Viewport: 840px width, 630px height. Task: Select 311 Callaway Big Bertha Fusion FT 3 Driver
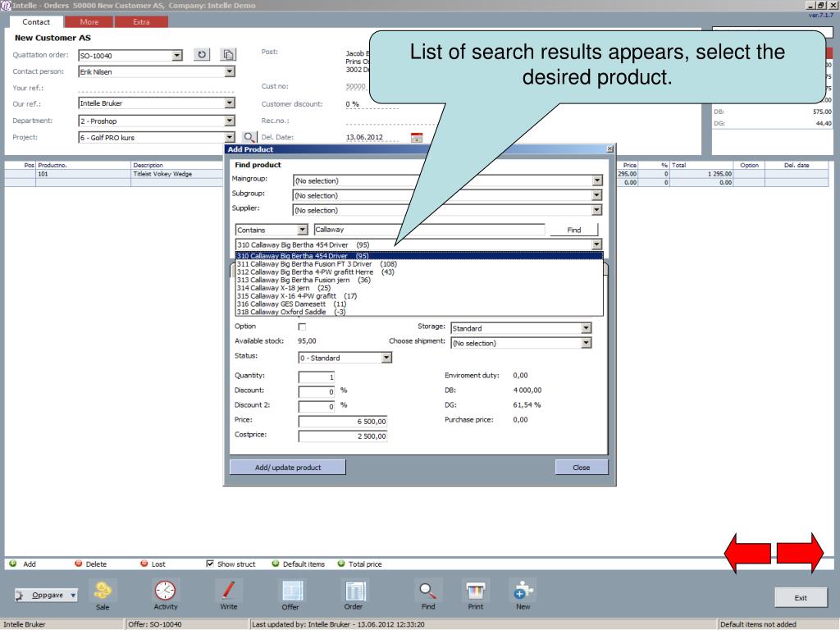pos(419,263)
